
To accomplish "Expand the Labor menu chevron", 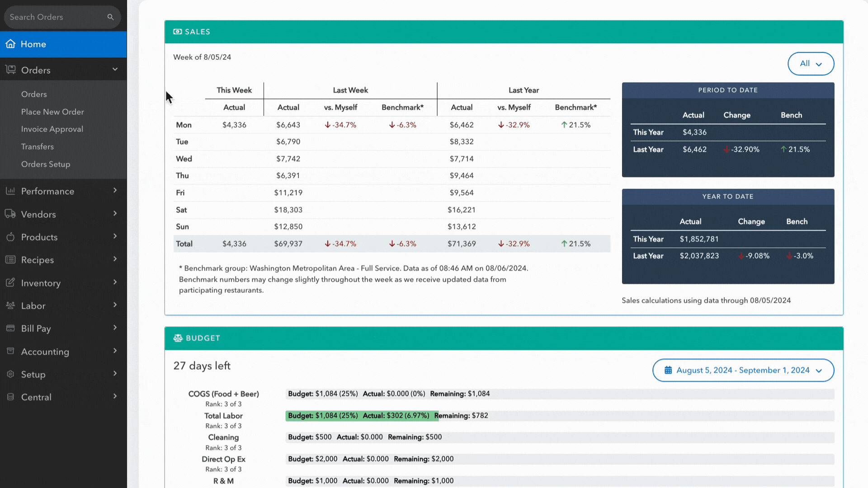I will 115,305.
